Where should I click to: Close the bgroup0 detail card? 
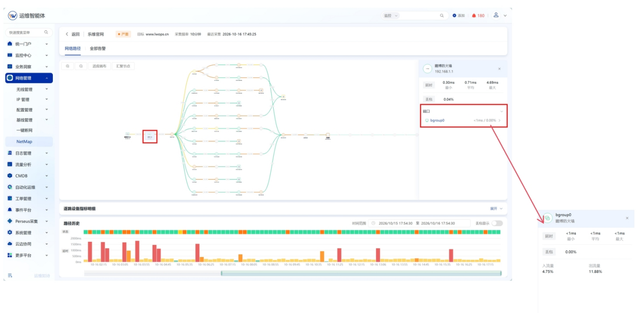click(x=627, y=218)
